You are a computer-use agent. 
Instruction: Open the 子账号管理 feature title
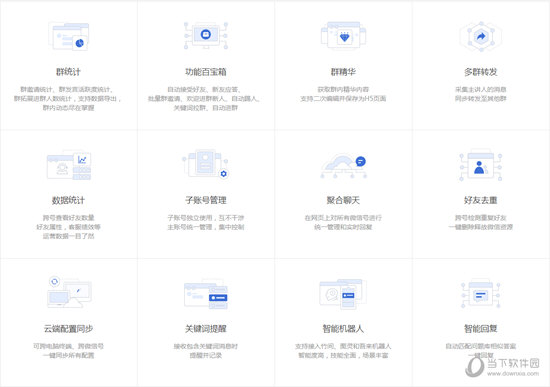[x=206, y=200]
